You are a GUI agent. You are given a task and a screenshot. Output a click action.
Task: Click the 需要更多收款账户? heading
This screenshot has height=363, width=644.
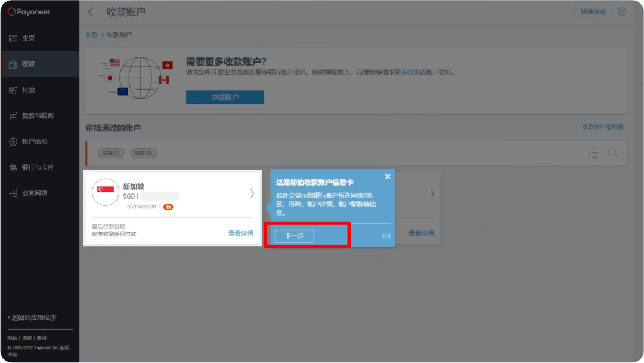(226, 61)
